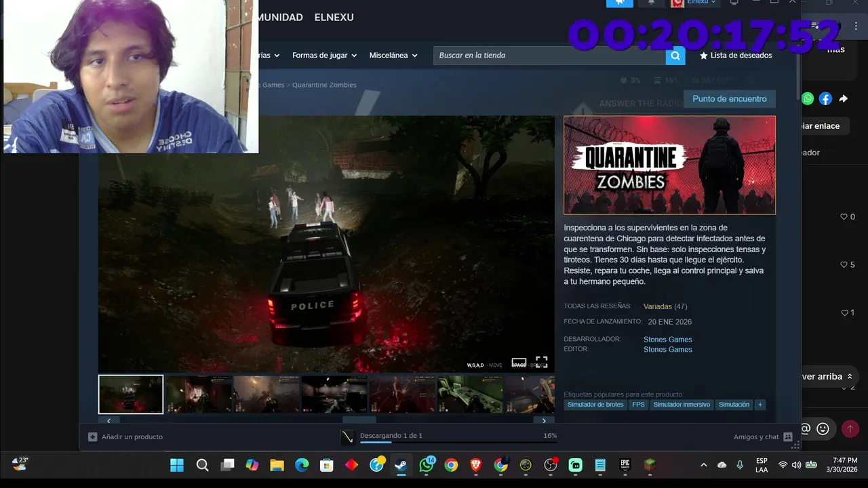Click the Quarantine Zombies capsule banner image
This screenshot has height=488, width=868.
point(670,165)
